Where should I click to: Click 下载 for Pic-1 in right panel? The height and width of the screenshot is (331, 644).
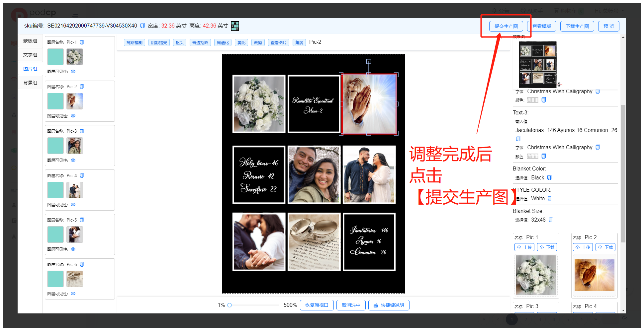coord(547,247)
